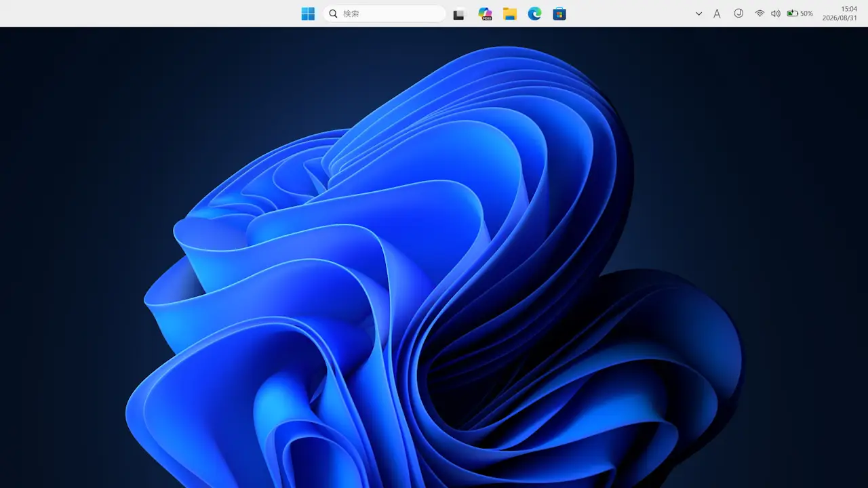Open the Microsoft Store app
The height and width of the screenshot is (488, 868).
click(x=559, y=14)
